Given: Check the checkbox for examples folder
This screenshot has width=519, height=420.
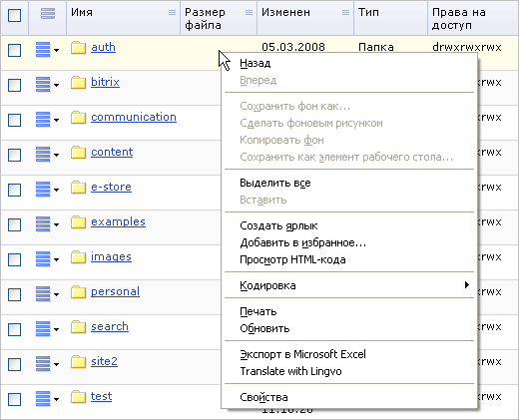Looking at the screenshot, I should coord(15,224).
